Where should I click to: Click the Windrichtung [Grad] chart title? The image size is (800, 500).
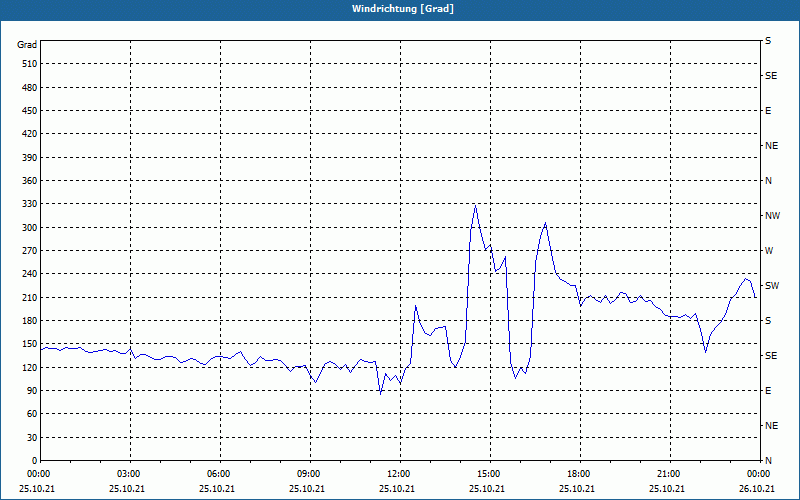403,9
